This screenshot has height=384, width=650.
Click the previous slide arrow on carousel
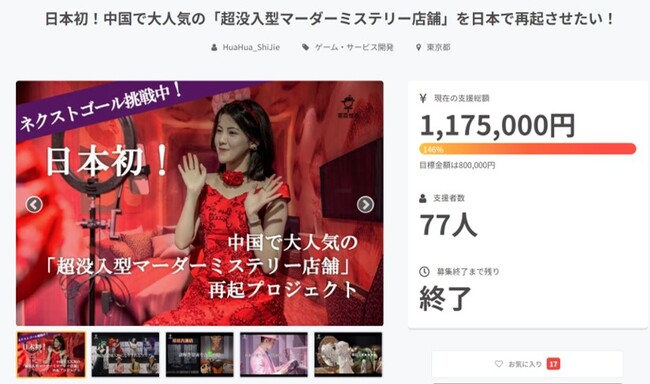point(34,204)
